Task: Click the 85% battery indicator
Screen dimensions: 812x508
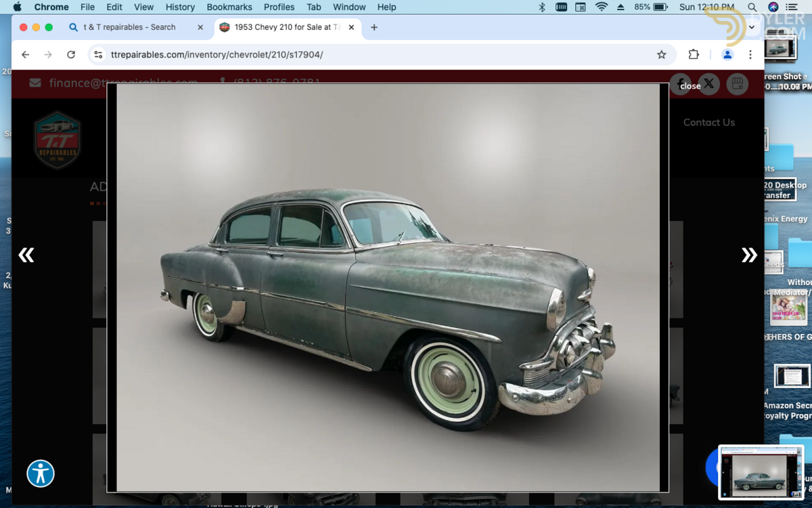Action: pyautogui.click(x=651, y=7)
